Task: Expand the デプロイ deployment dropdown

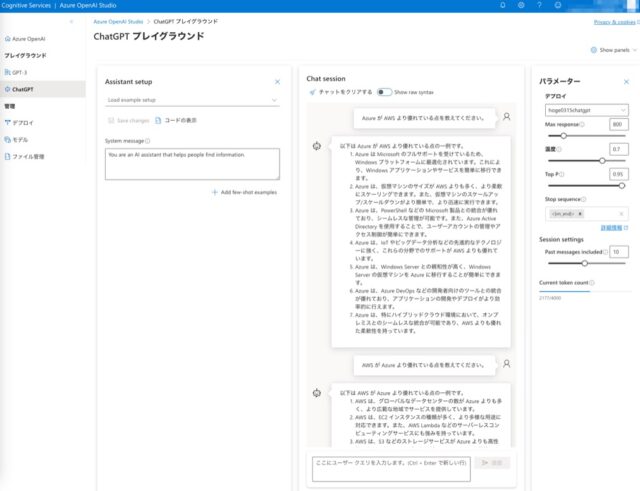Action: coord(585,109)
